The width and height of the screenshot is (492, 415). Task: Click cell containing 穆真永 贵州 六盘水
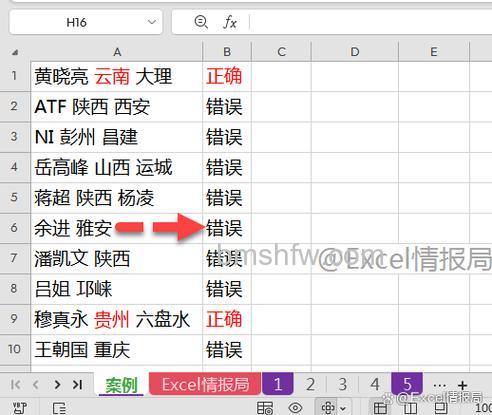pyautogui.click(x=117, y=319)
